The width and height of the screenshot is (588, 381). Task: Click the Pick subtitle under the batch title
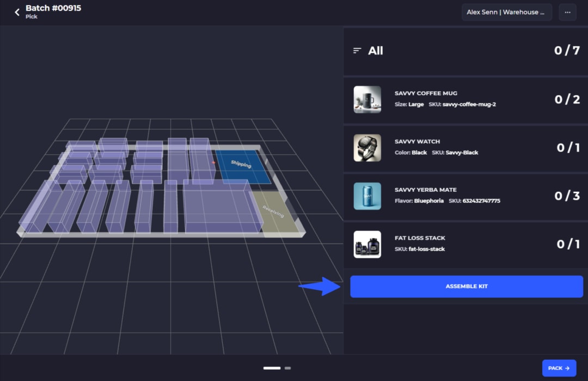tap(32, 17)
